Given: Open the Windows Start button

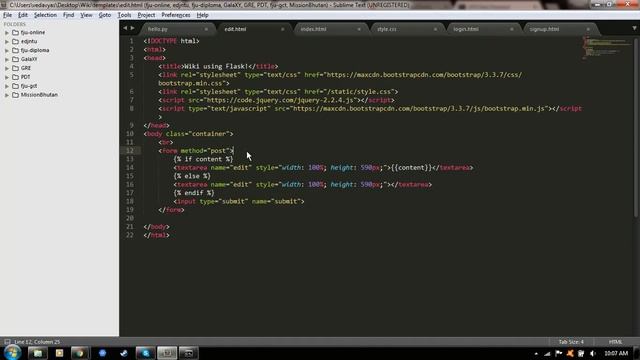Looking at the screenshot, I should [x=12, y=353].
